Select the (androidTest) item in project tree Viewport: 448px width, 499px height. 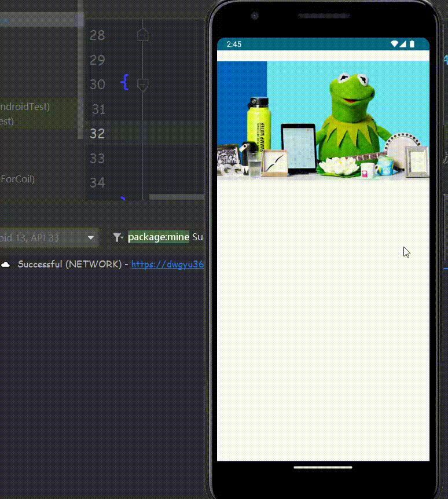click(x=25, y=107)
